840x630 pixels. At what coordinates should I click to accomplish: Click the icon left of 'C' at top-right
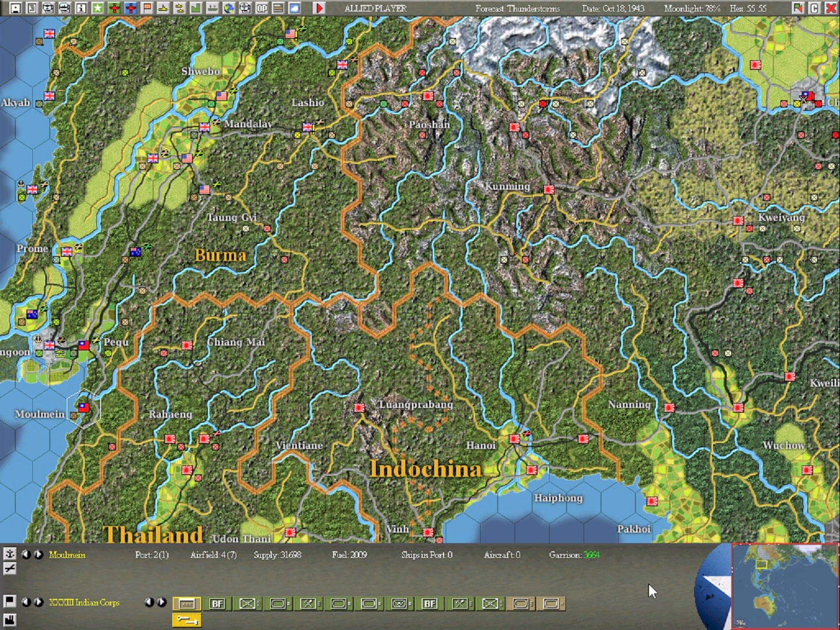point(798,8)
